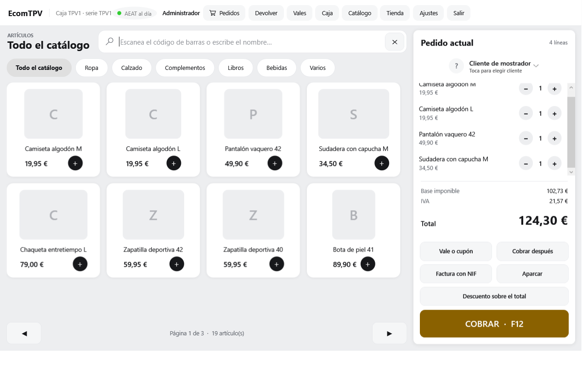
Task: Show the Complementos category
Action: pyautogui.click(x=185, y=68)
